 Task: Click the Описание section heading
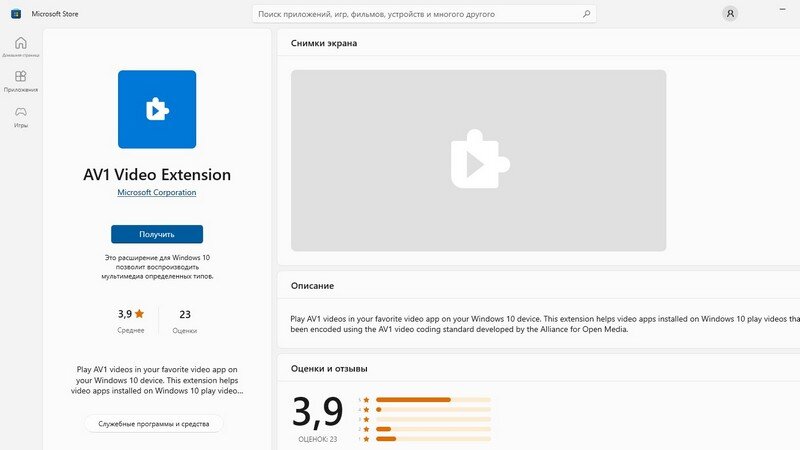click(312, 286)
